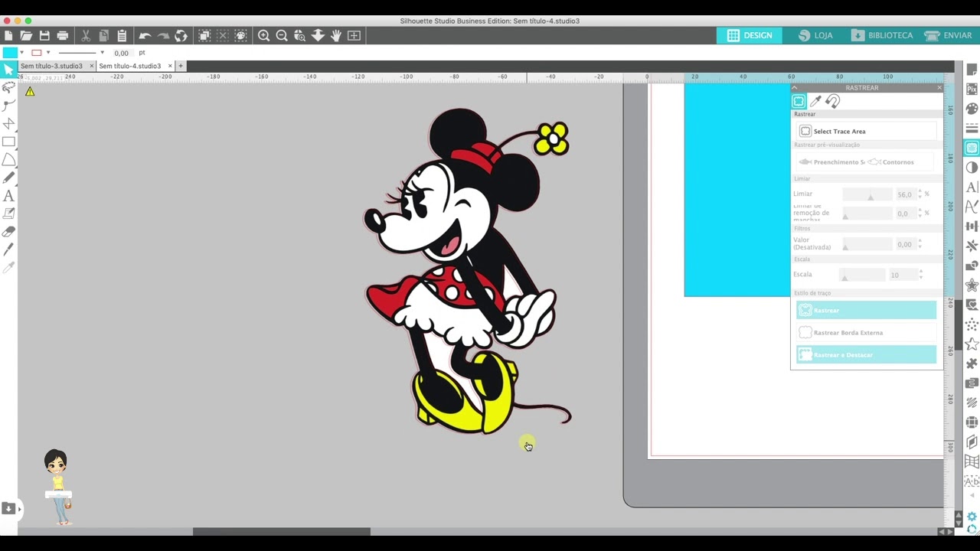
Task: Select the magnet trace tool
Action: tap(832, 101)
